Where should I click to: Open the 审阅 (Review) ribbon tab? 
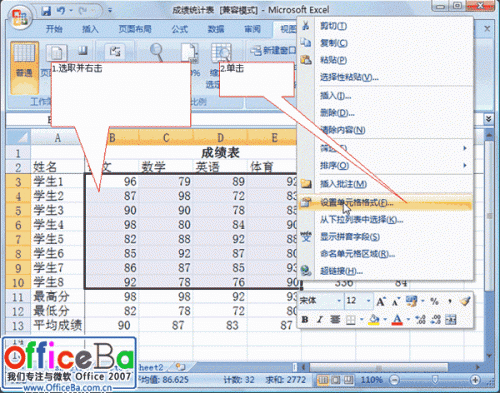(252, 29)
